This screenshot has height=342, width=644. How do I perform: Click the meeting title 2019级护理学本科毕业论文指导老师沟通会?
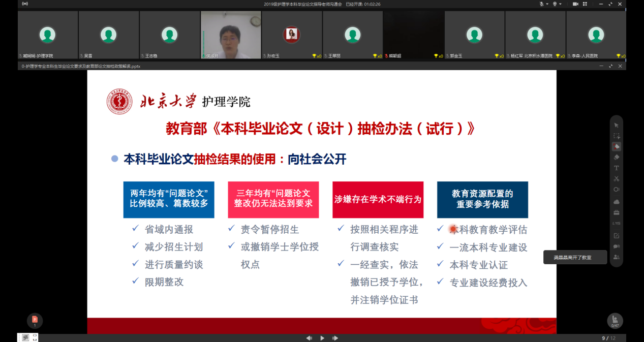pyautogui.click(x=303, y=4)
